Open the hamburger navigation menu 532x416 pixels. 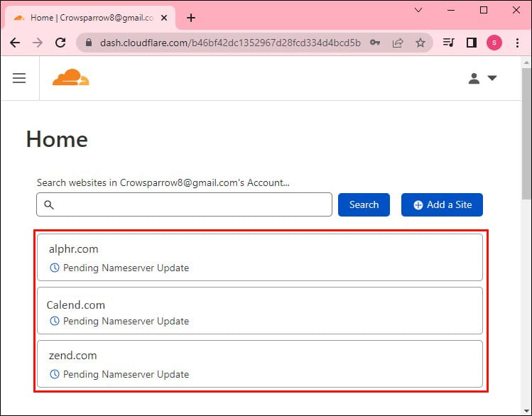pyautogui.click(x=19, y=78)
